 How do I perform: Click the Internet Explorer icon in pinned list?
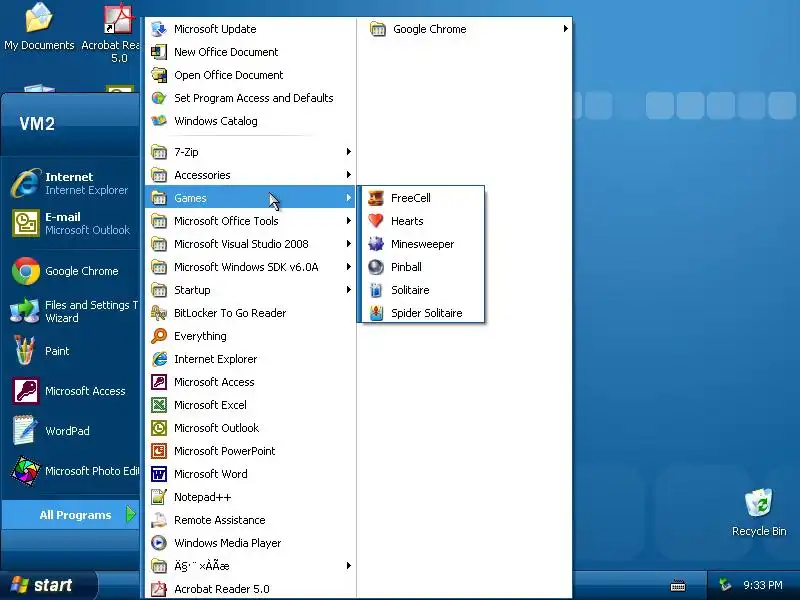[x=26, y=183]
